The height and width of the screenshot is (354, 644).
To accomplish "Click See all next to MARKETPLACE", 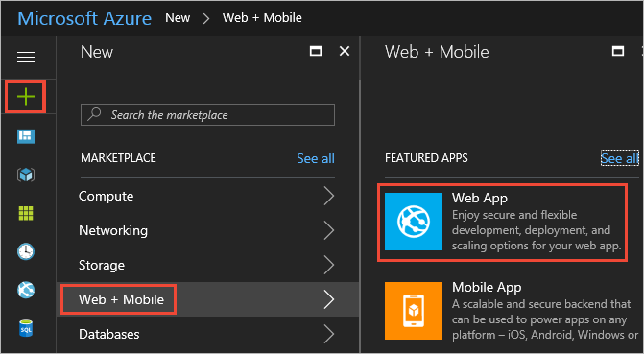I will (316, 158).
